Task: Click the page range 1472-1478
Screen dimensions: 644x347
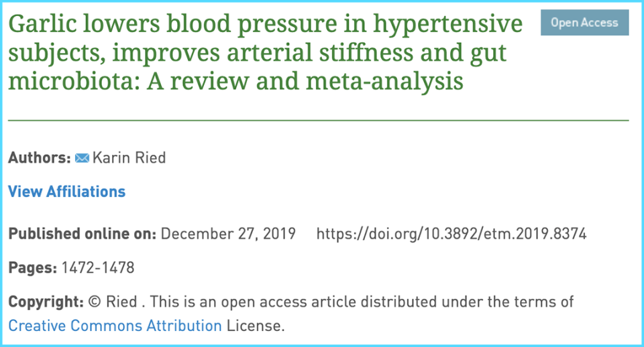Action: 98,268
